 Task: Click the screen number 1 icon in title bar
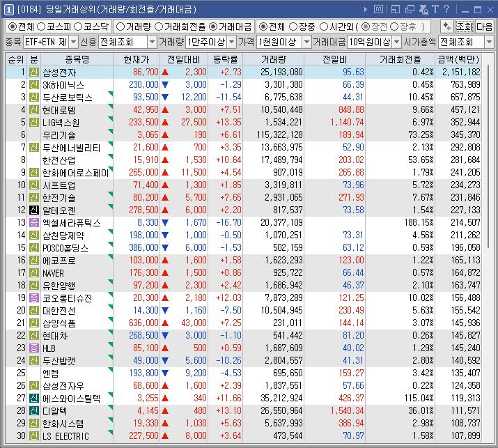(8, 10)
